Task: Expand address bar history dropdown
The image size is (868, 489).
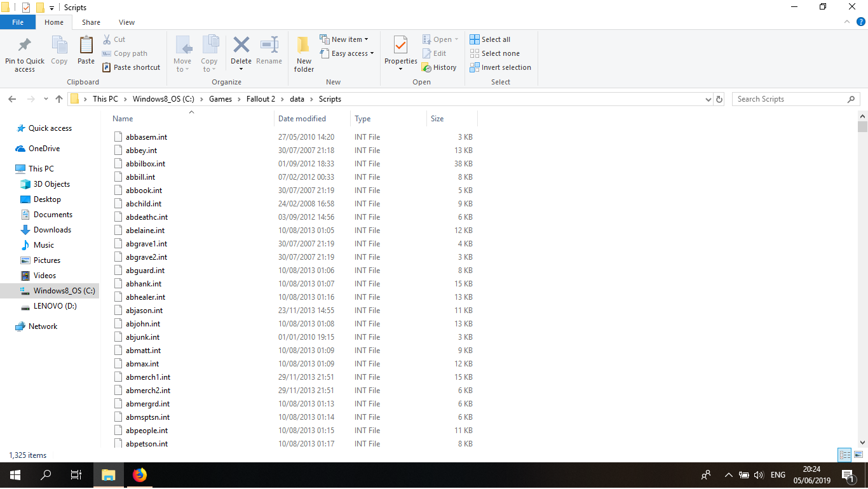Action: 709,99
